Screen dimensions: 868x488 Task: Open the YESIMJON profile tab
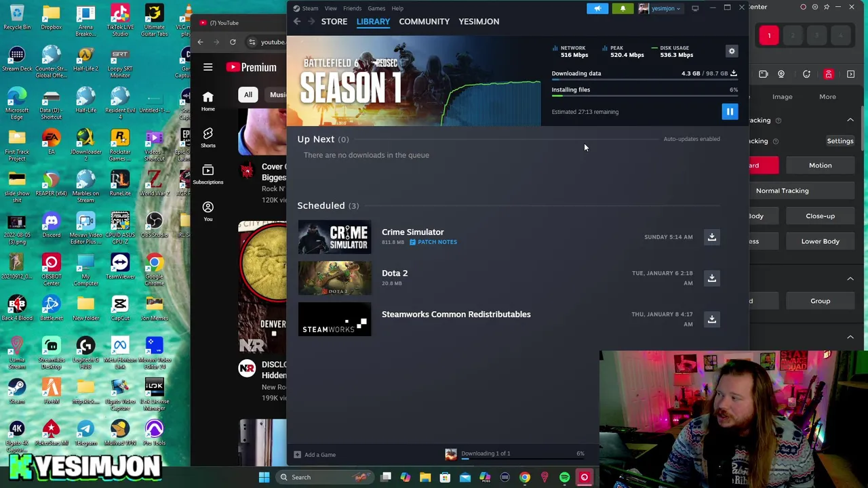(479, 22)
